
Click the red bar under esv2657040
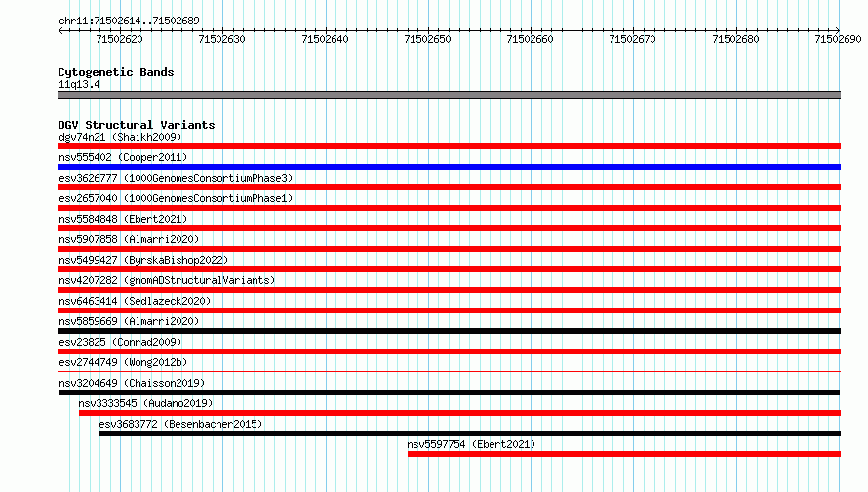[x=449, y=208]
